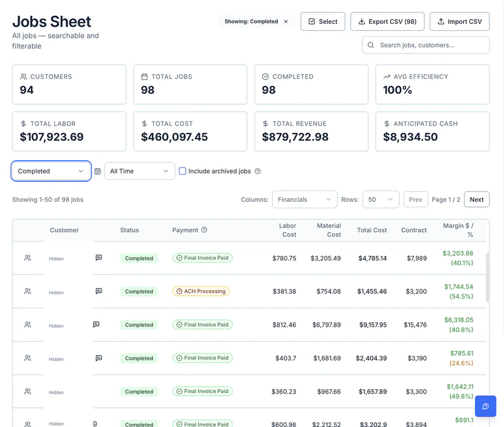Click customer icon in $3,300 contract row
The height and width of the screenshot is (427, 504).
[x=28, y=391]
